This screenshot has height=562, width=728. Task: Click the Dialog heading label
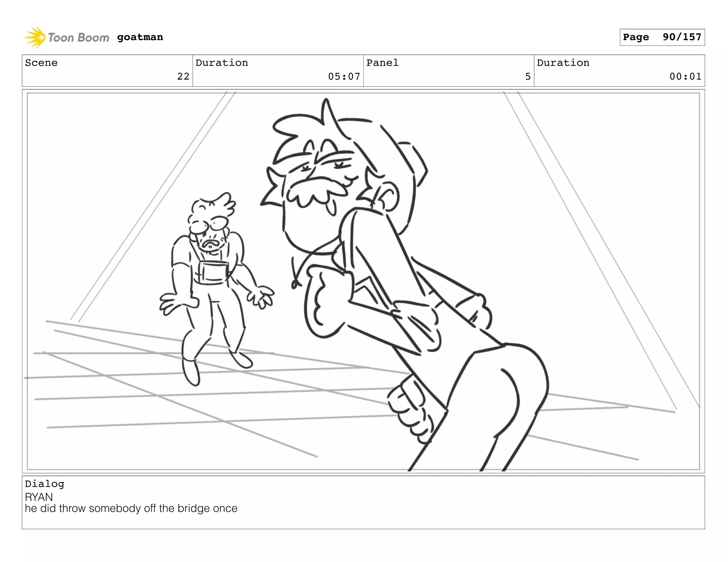pos(44,484)
